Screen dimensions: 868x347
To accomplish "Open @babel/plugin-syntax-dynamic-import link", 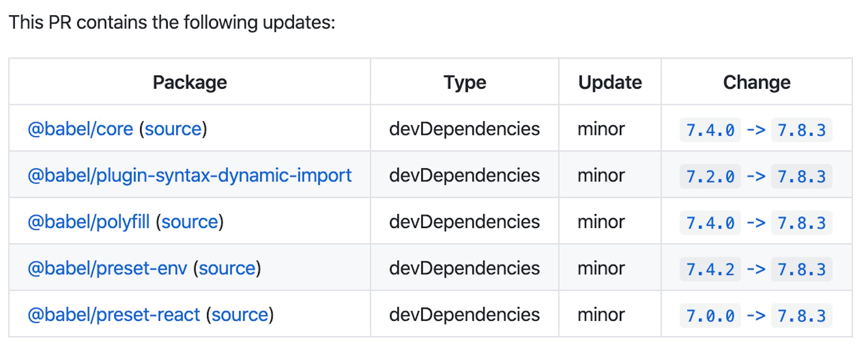I will pos(189,176).
